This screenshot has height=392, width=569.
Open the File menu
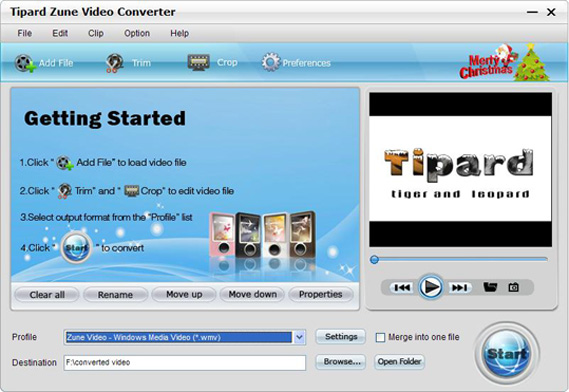click(25, 33)
